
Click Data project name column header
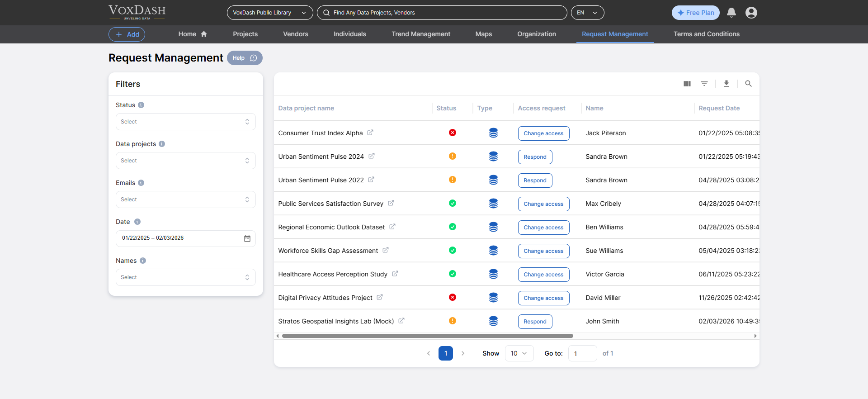(x=306, y=108)
